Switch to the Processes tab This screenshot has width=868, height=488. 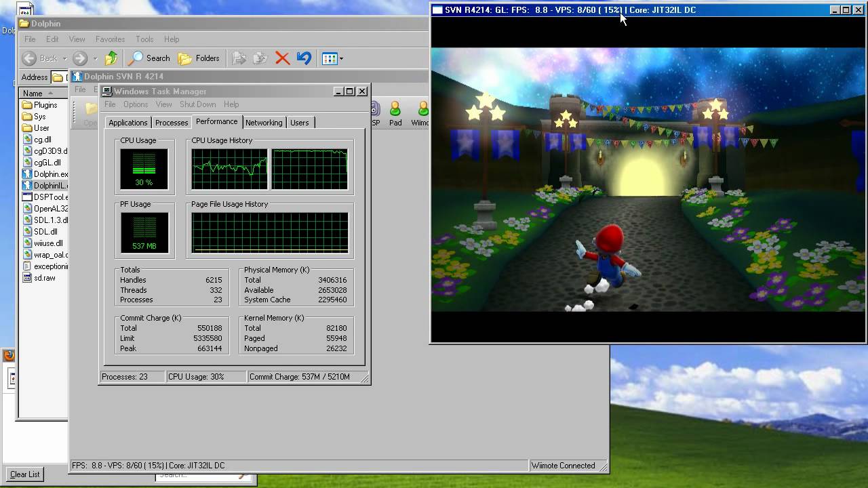click(x=172, y=123)
